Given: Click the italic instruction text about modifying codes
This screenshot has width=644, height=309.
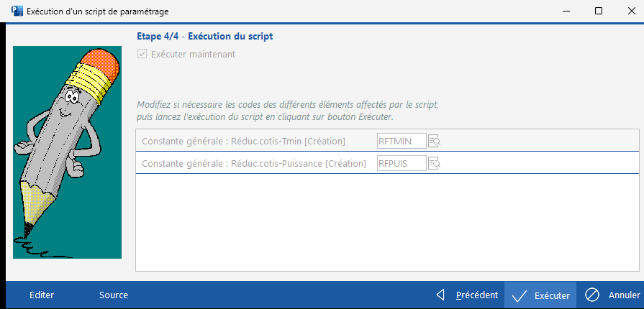Looking at the screenshot, I should pyautogui.click(x=287, y=111).
